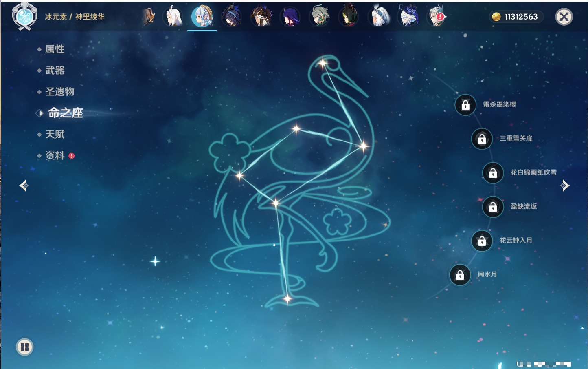Choose the white-haired avatar with blue headband
Viewport: 588px width, 369px height.
tap(379, 17)
